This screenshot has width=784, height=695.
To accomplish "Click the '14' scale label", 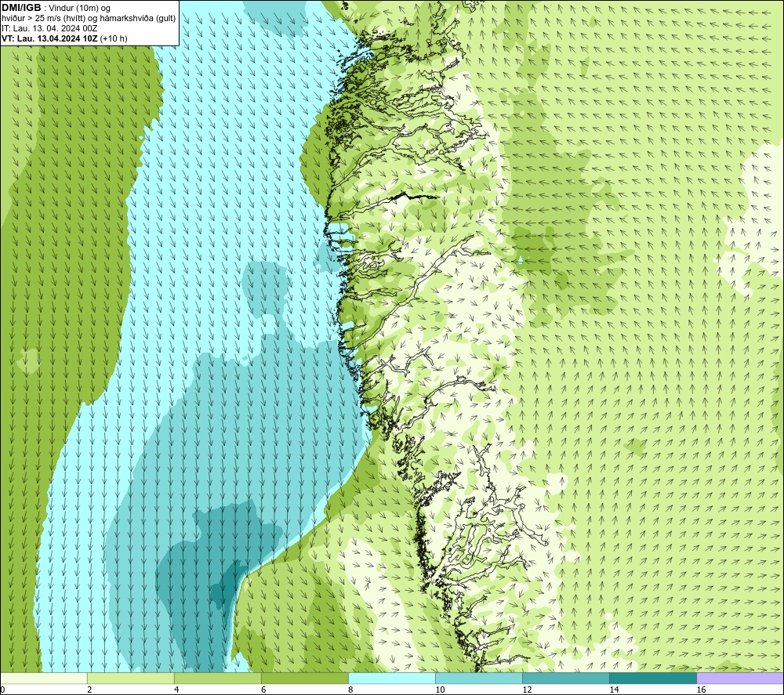I will [614, 690].
